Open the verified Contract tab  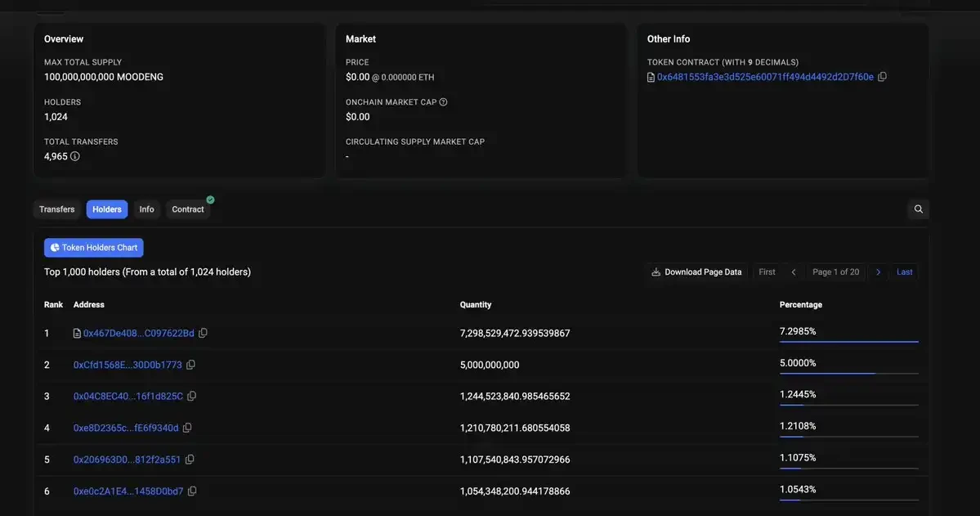[188, 209]
